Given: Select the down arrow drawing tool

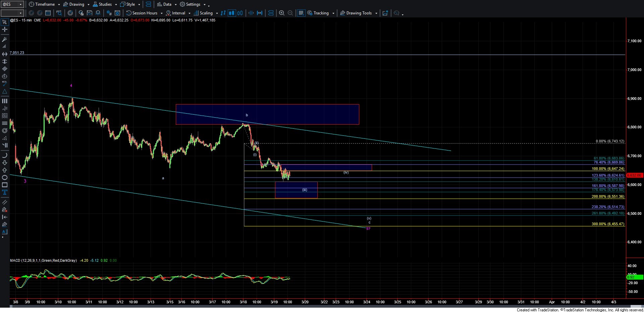Looking at the screenshot, I should coord(5,163).
